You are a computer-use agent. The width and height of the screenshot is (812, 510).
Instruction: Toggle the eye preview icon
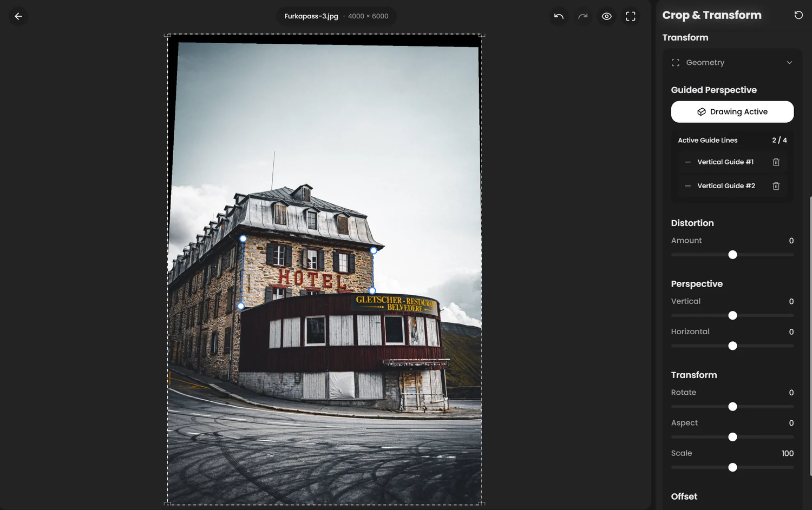point(607,16)
